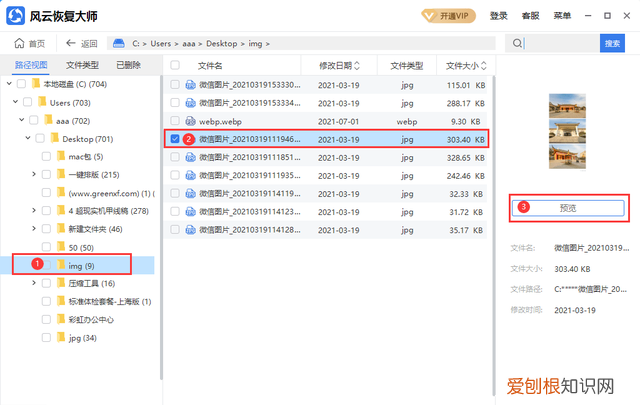Click the file icon of webp.webp

point(190,121)
